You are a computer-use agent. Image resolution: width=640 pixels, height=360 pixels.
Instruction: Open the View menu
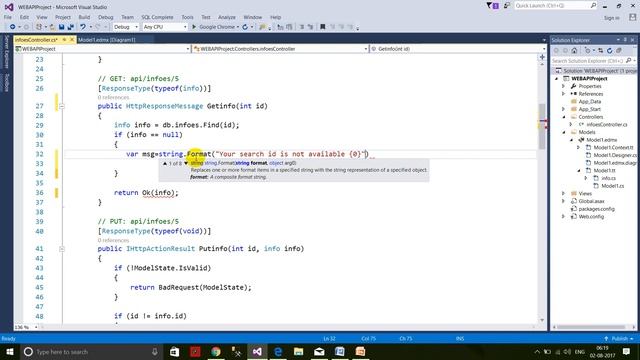(x=42, y=17)
